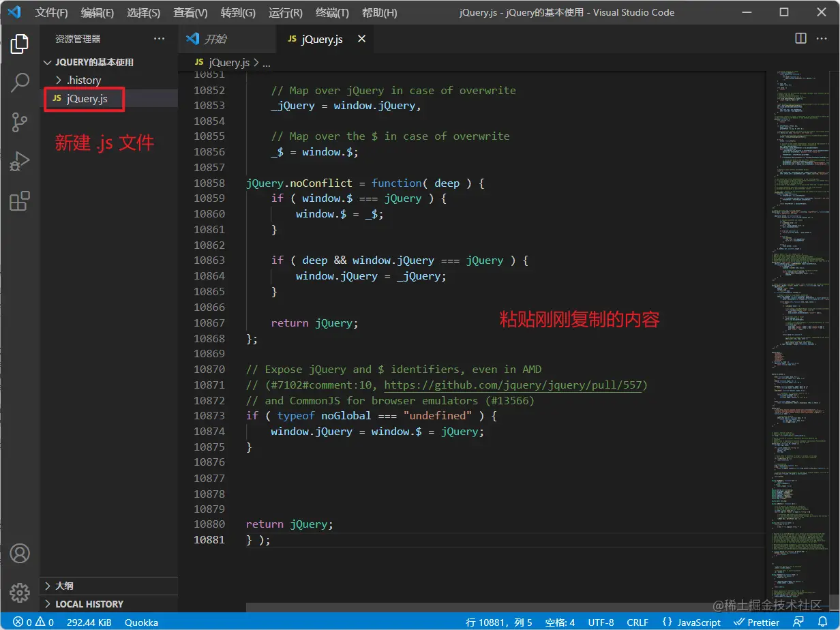Image resolution: width=840 pixels, height=630 pixels.
Task: Open the 终端(T) menu
Action: pyautogui.click(x=332, y=13)
